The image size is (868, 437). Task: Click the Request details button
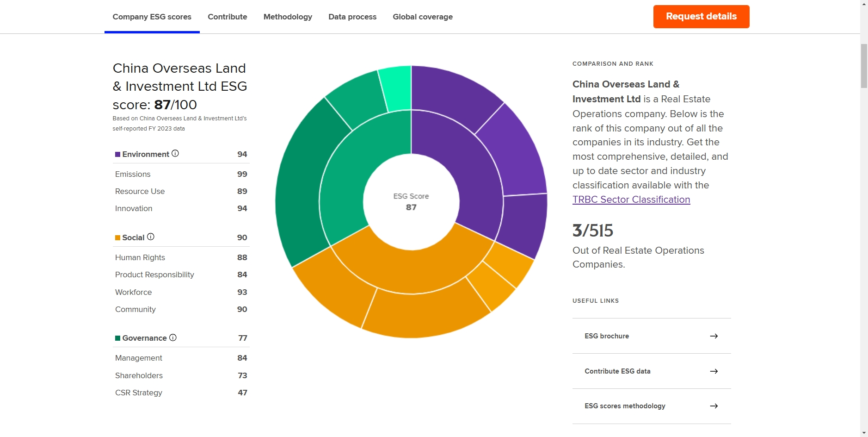[701, 17]
